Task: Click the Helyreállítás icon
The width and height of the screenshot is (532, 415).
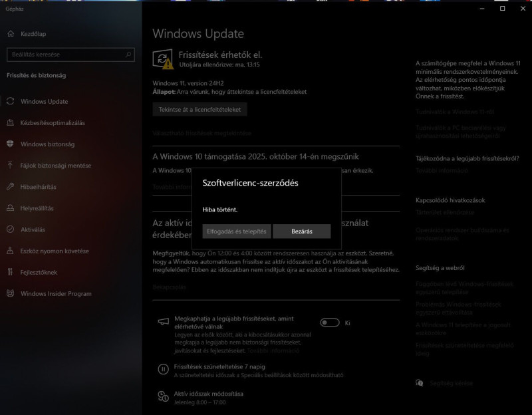Action: [x=10, y=208]
